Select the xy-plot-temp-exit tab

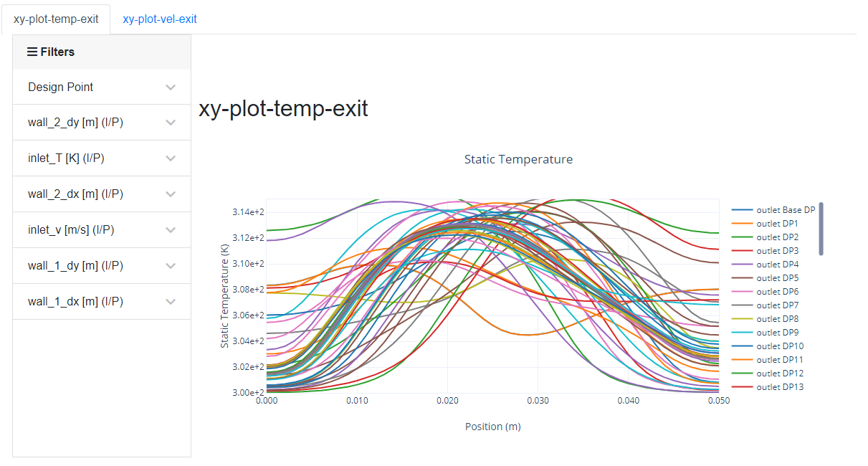click(57, 19)
